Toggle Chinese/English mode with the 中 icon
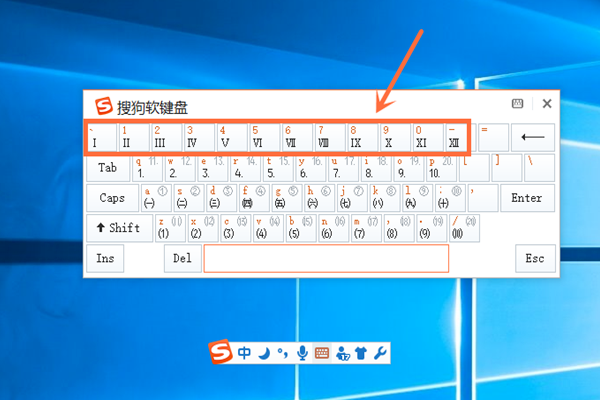 244,353
